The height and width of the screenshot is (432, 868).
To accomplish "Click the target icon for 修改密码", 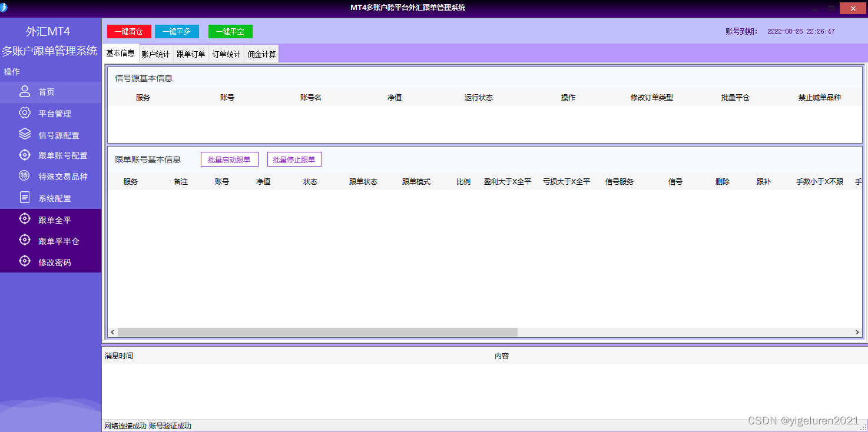I will (x=25, y=261).
